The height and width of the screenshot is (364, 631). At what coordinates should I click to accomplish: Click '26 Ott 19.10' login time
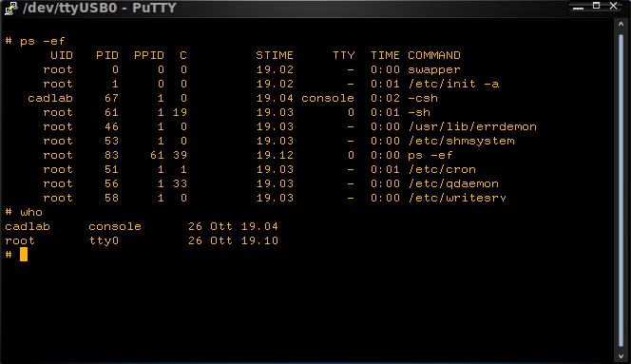pyautogui.click(x=234, y=240)
